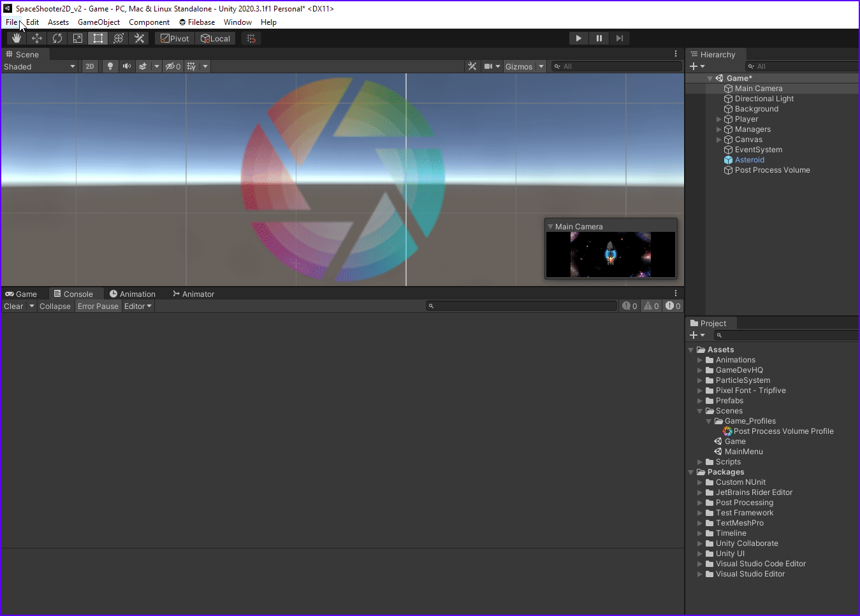Toggle Local handle rotation button
Viewport: 860px width, 616px height.
point(215,38)
